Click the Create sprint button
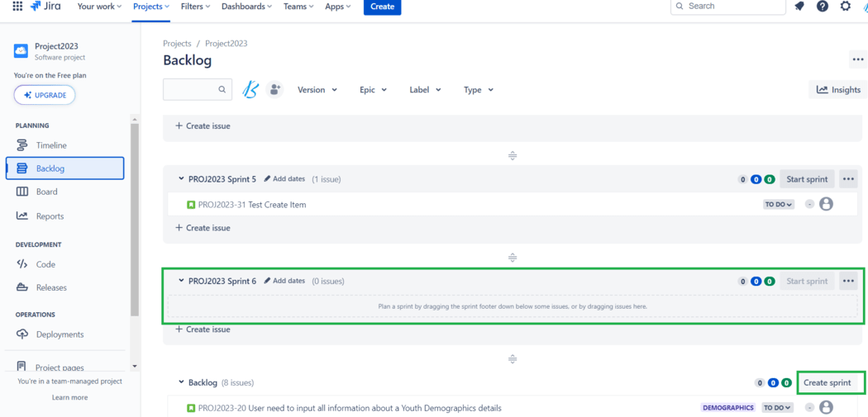The height and width of the screenshot is (417, 868). pyautogui.click(x=827, y=382)
